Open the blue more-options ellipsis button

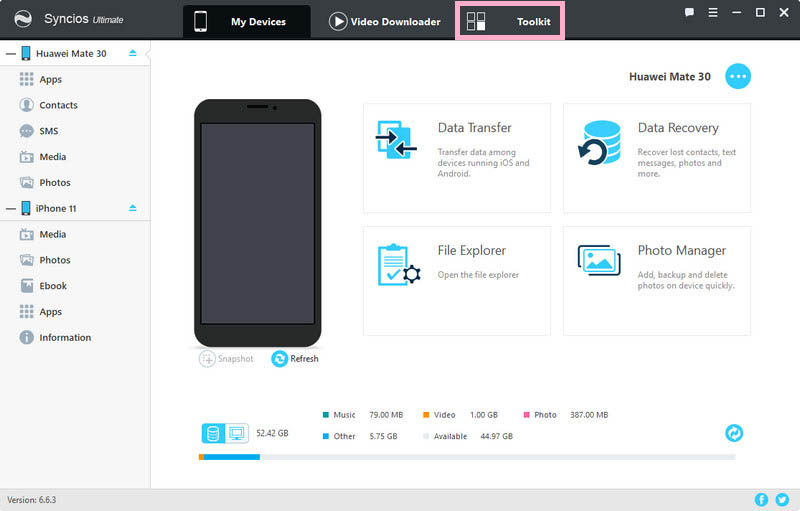738,76
